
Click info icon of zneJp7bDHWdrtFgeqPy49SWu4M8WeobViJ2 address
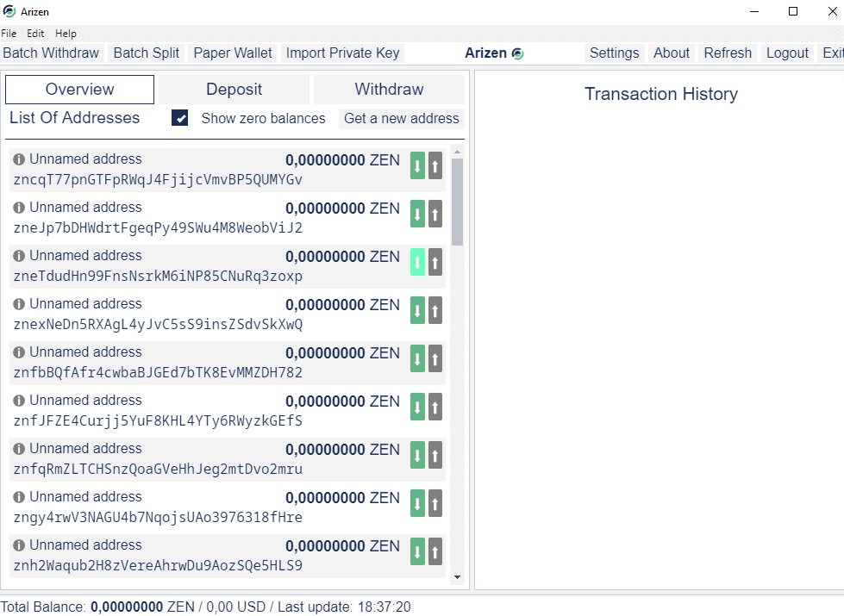tap(19, 208)
